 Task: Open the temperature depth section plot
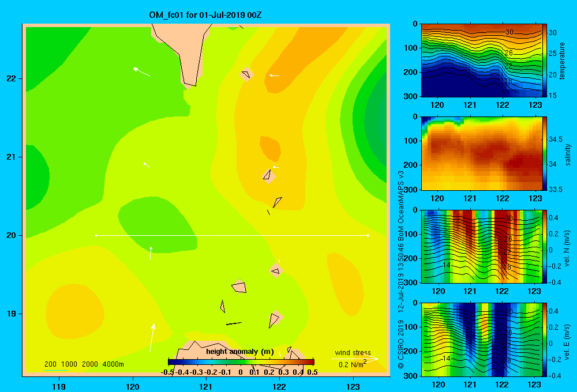click(482, 61)
